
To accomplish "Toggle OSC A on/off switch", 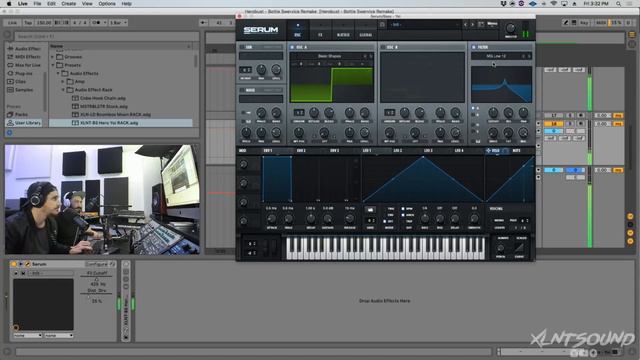I will 292,47.
